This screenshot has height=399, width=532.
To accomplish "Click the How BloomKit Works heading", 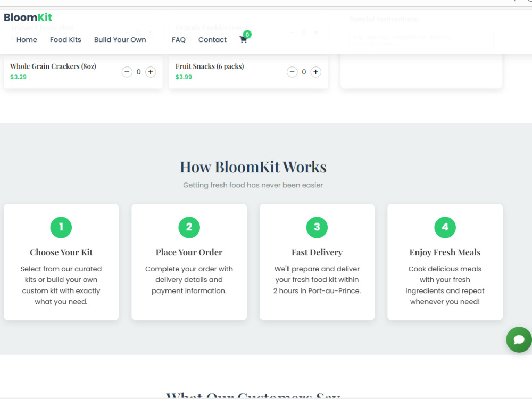I will pos(253,167).
